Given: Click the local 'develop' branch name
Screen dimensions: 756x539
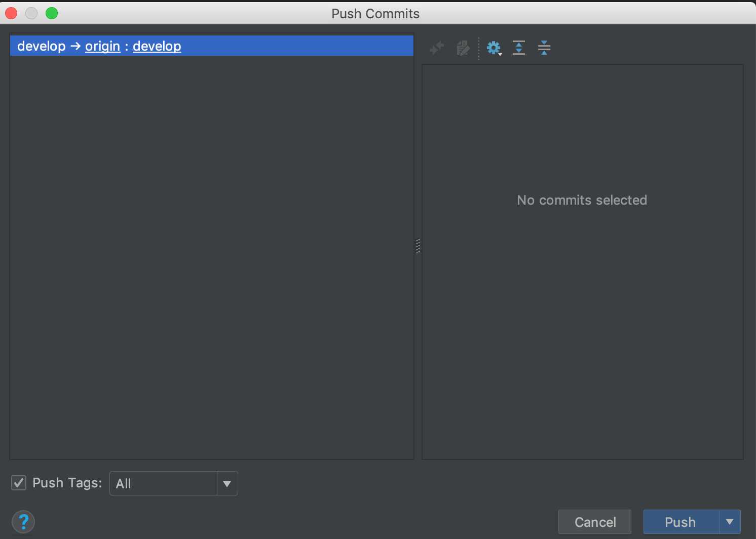Looking at the screenshot, I should click(x=42, y=46).
